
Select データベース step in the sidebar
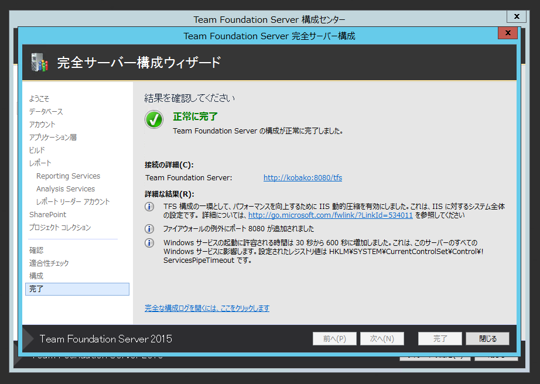coord(46,112)
